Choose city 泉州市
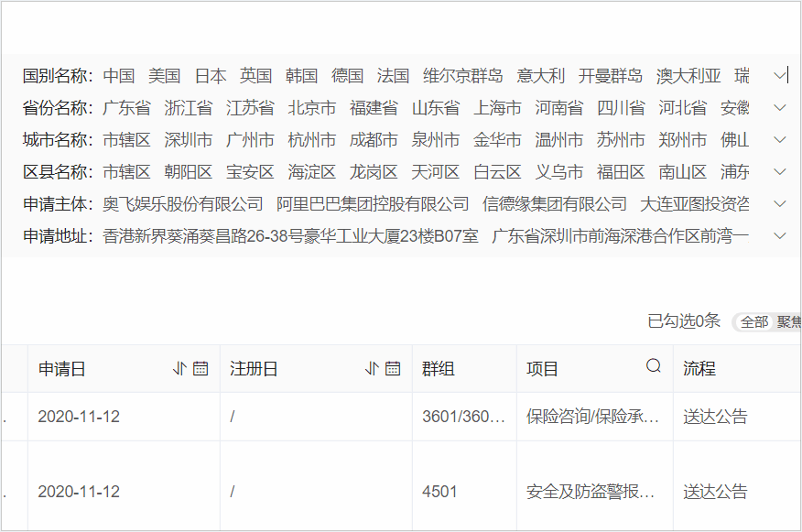 (x=436, y=140)
